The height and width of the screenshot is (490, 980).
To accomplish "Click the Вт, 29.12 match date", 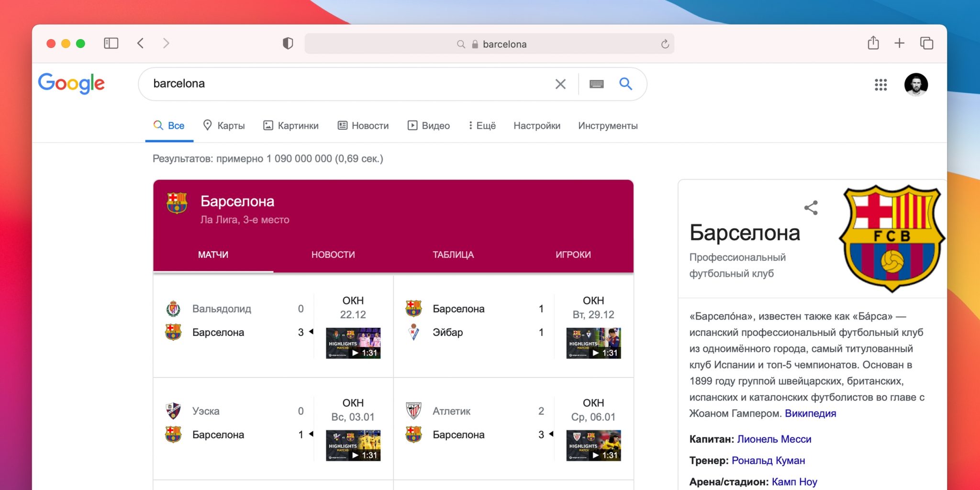I will click(x=593, y=315).
